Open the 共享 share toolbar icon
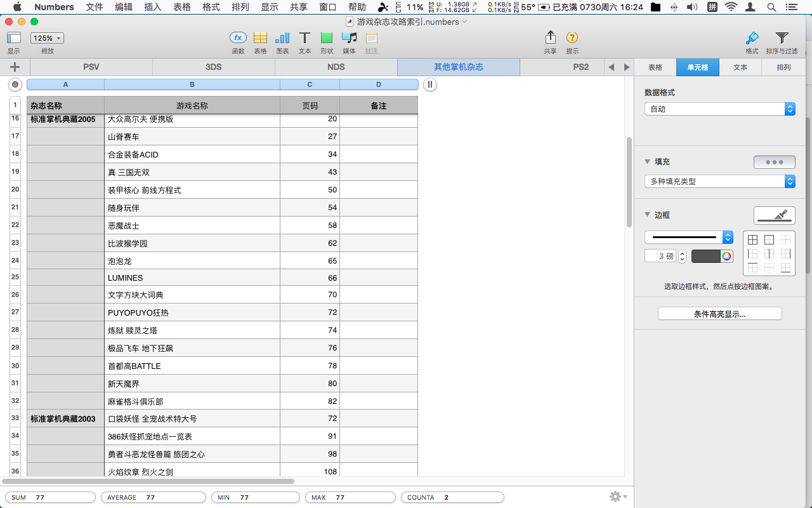Image resolution: width=812 pixels, height=508 pixels. 550,37
